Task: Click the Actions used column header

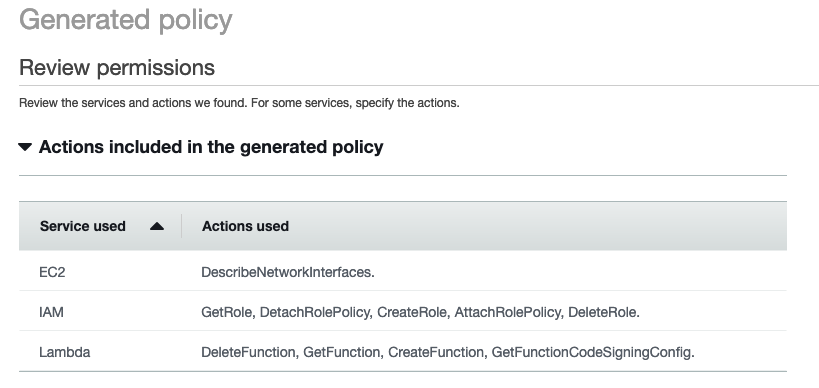Action: (245, 226)
